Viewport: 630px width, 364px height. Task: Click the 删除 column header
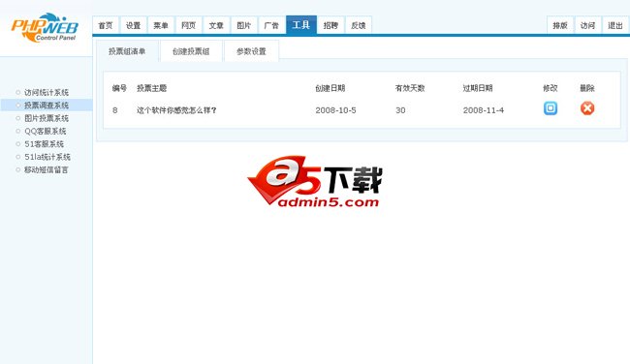coord(587,88)
